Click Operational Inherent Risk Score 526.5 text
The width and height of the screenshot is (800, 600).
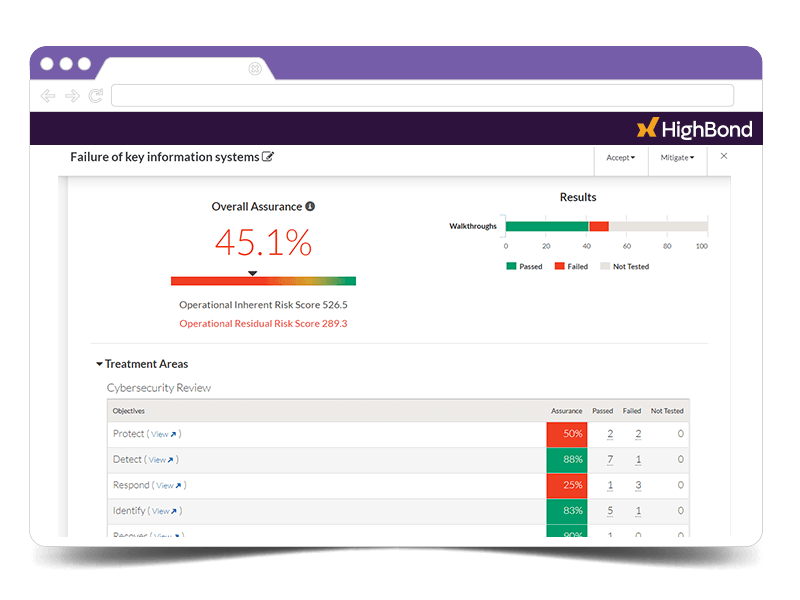[x=263, y=305]
